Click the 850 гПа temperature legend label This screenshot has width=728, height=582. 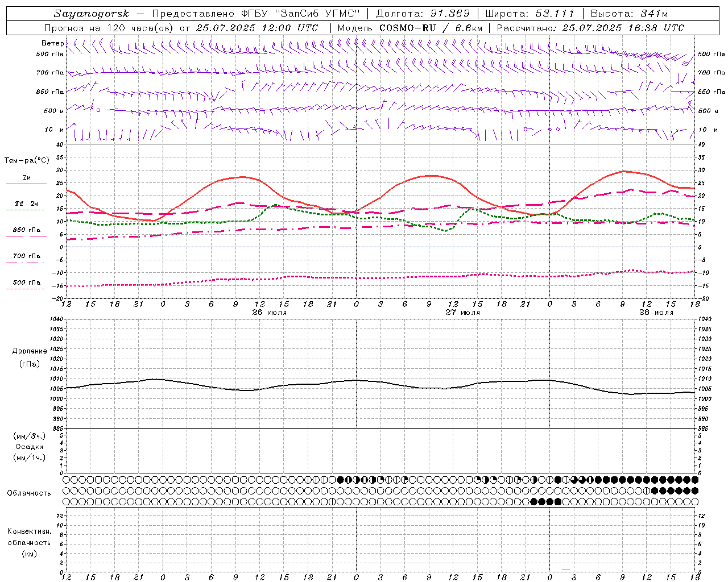pos(27,230)
